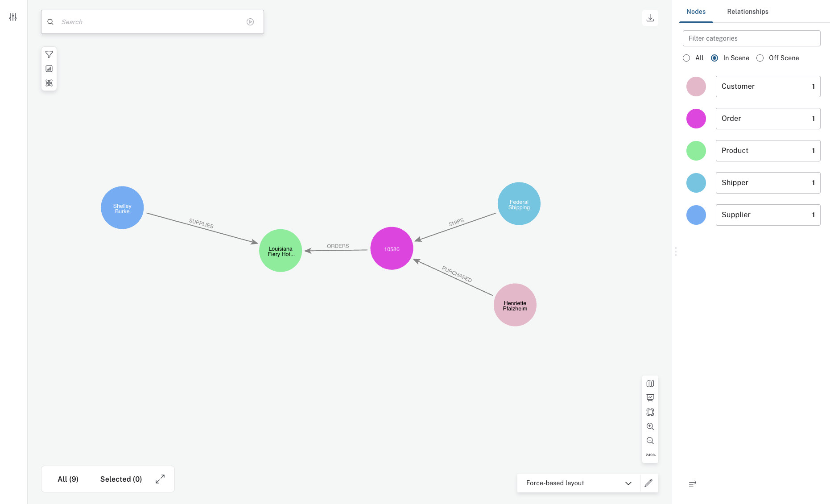This screenshot has width=830, height=504.
Task: Toggle the map view icon
Action: click(650, 384)
